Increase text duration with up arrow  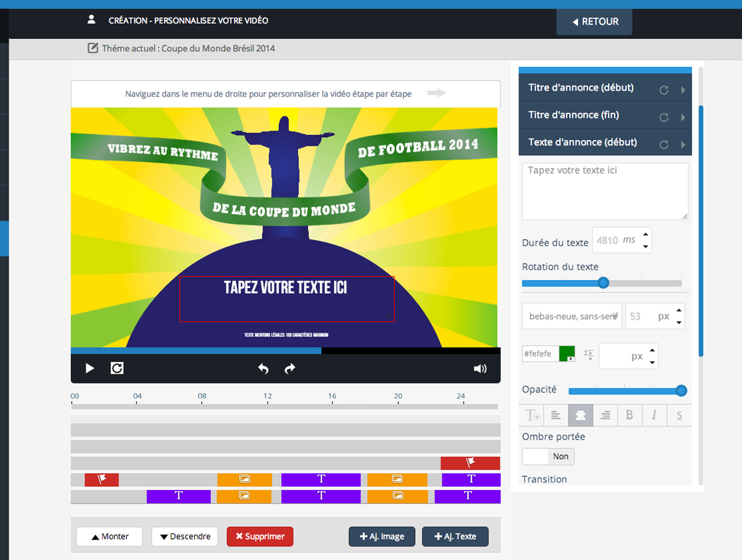646,234
